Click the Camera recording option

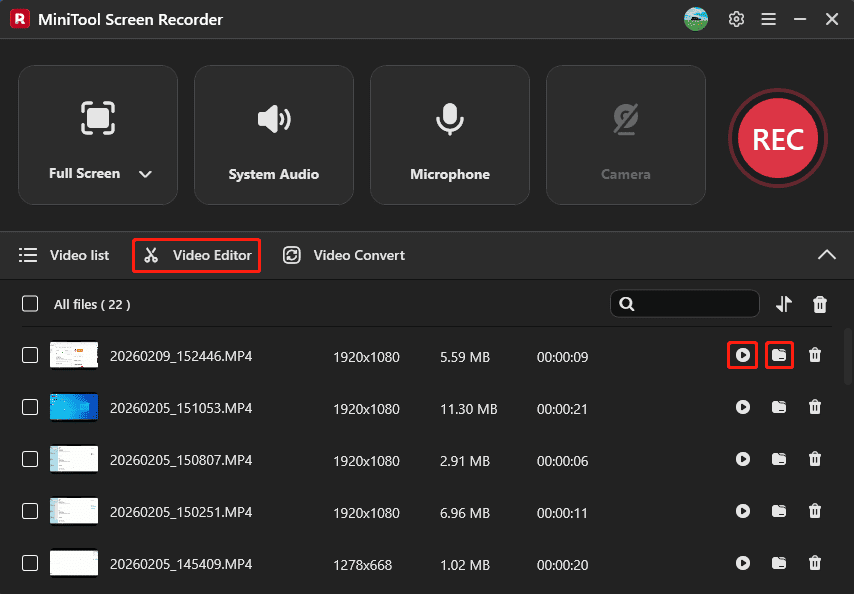click(x=626, y=135)
